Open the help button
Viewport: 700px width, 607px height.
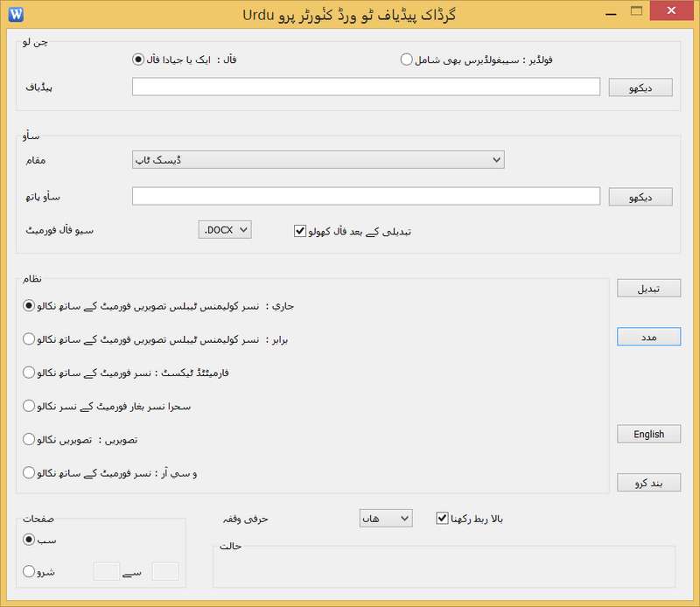tap(648, 337)
